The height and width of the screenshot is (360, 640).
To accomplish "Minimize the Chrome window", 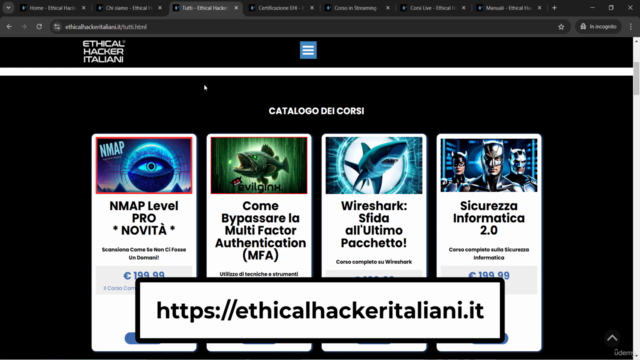I will (592, 8).
